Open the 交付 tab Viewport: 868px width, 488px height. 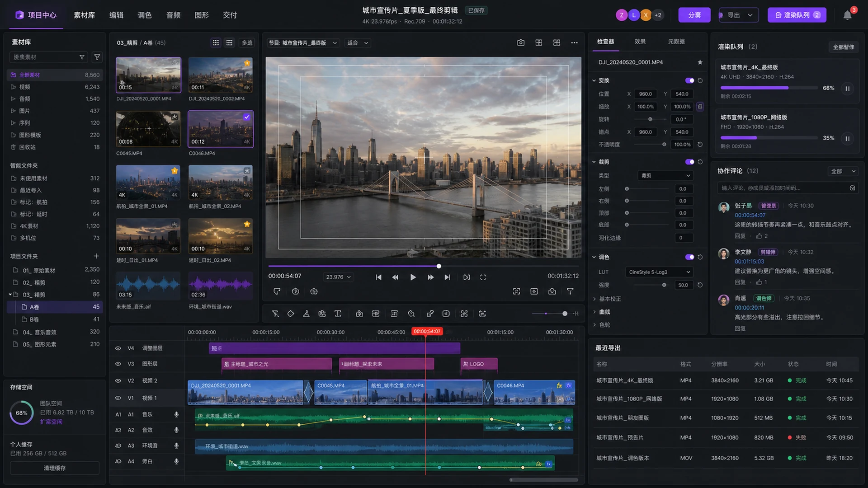(x=230, y=15)
